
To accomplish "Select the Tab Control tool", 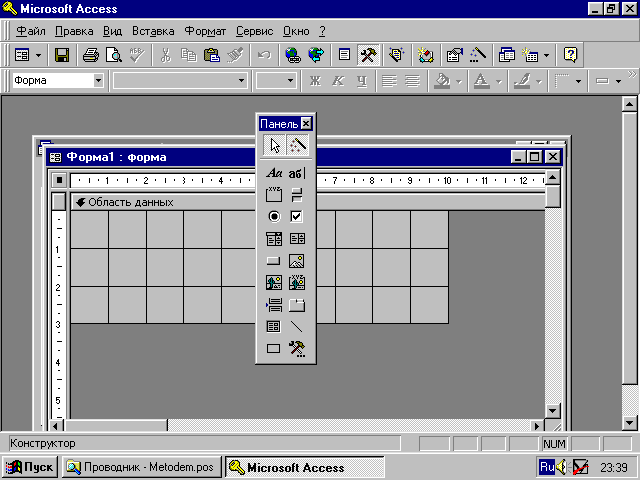I will tap(297, 304).
